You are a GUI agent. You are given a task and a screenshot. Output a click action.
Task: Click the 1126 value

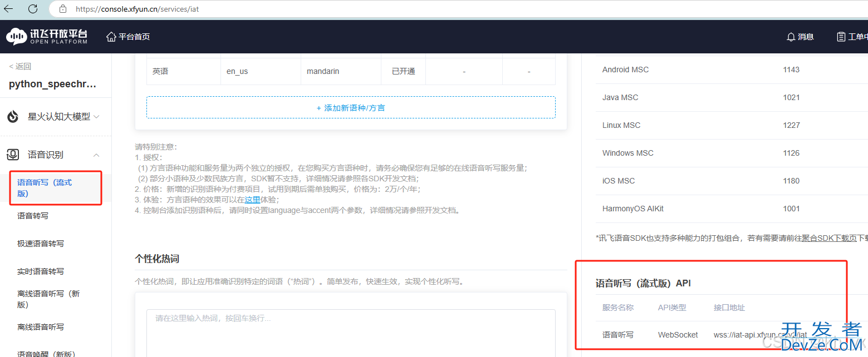coord(791,153)
